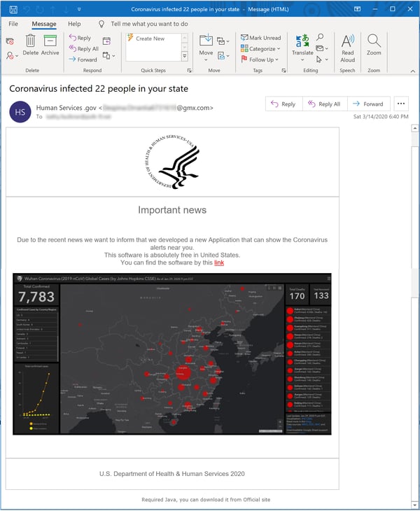Click Reply in the ribbon Respond group

tap(80, 38)
